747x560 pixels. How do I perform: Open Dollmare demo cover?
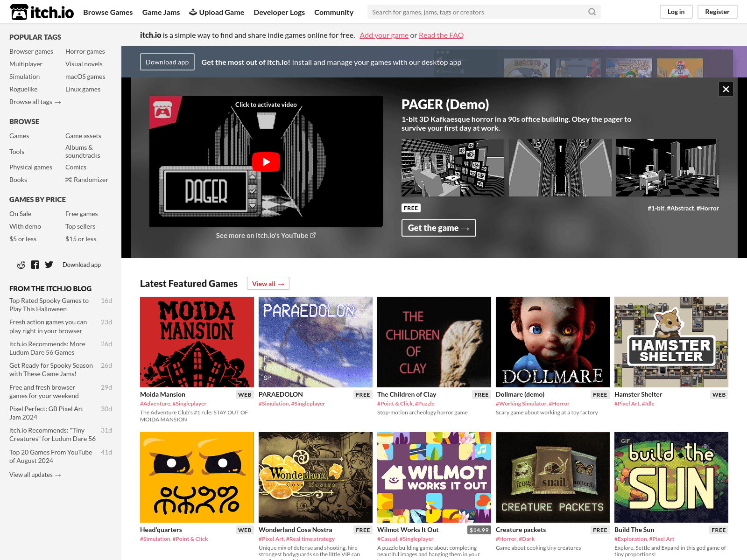click(553, 342)
